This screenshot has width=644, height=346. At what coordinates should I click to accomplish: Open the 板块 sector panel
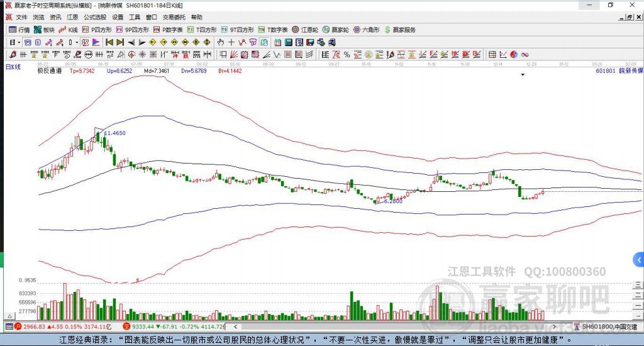click(44, 30)
